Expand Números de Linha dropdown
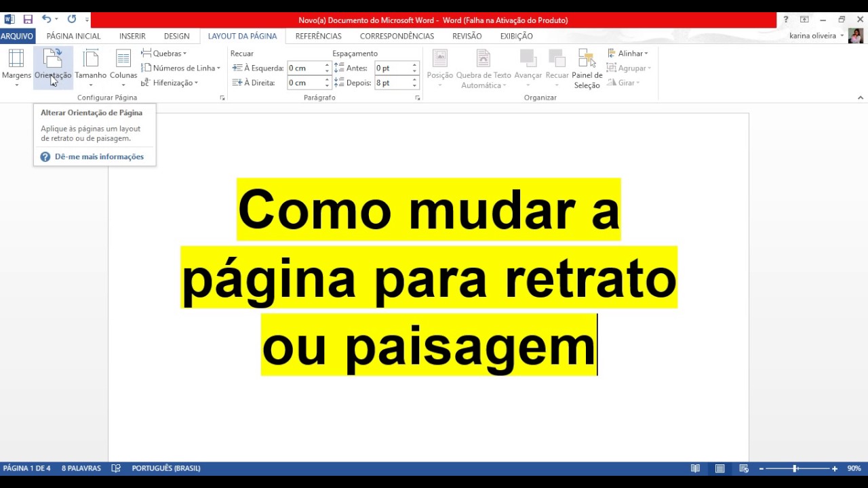 (181, 68)
